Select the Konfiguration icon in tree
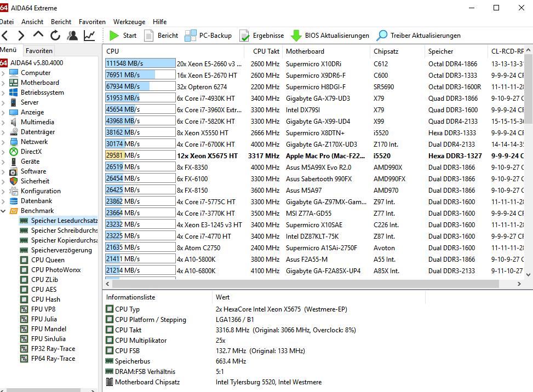Image resolution: width=533 pixels, height=392 pixels. (x=14, y=191)
